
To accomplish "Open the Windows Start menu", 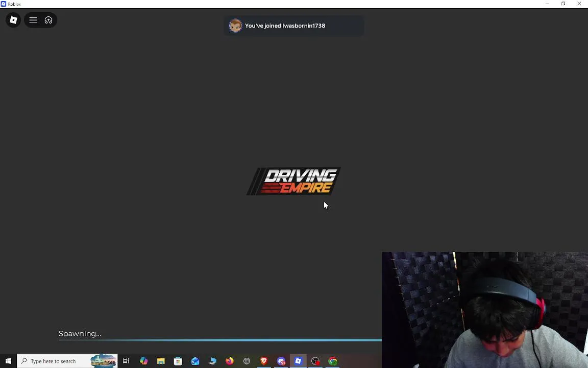I will click(8, 361).
